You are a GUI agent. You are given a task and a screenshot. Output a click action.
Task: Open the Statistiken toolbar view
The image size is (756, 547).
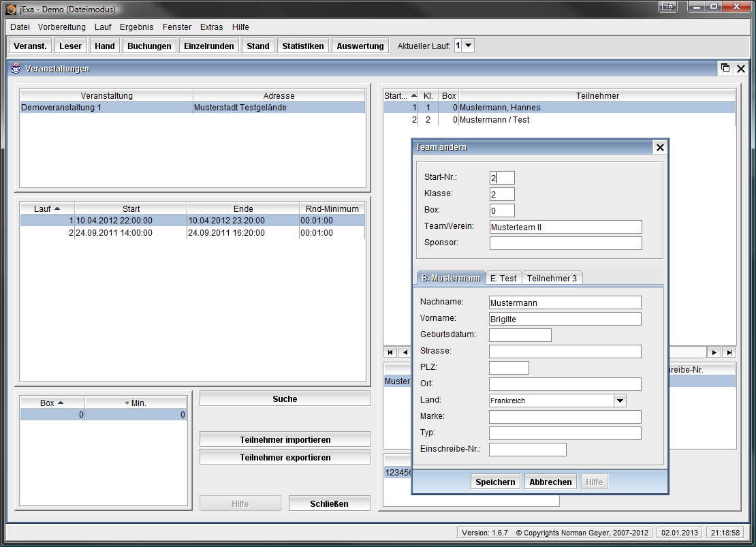[303, 46]
